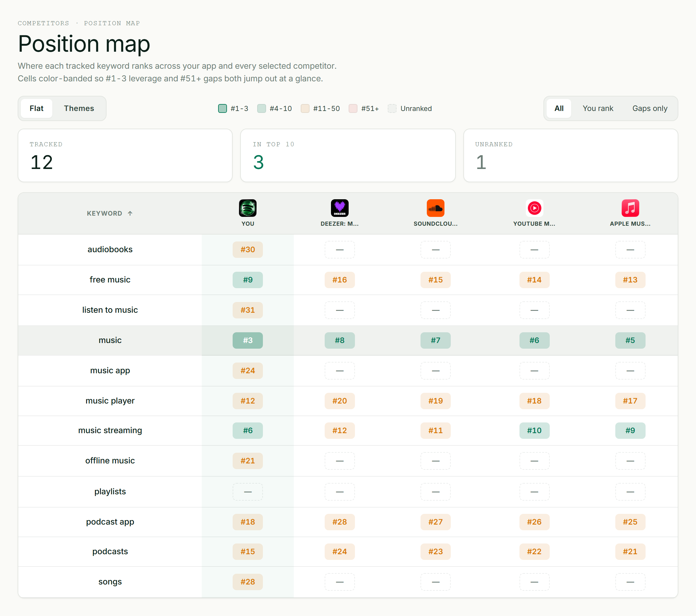Image resolution: width=696 pixels, height=616 pixels.
Task: Select the All filter
Action: pos(559,108)
